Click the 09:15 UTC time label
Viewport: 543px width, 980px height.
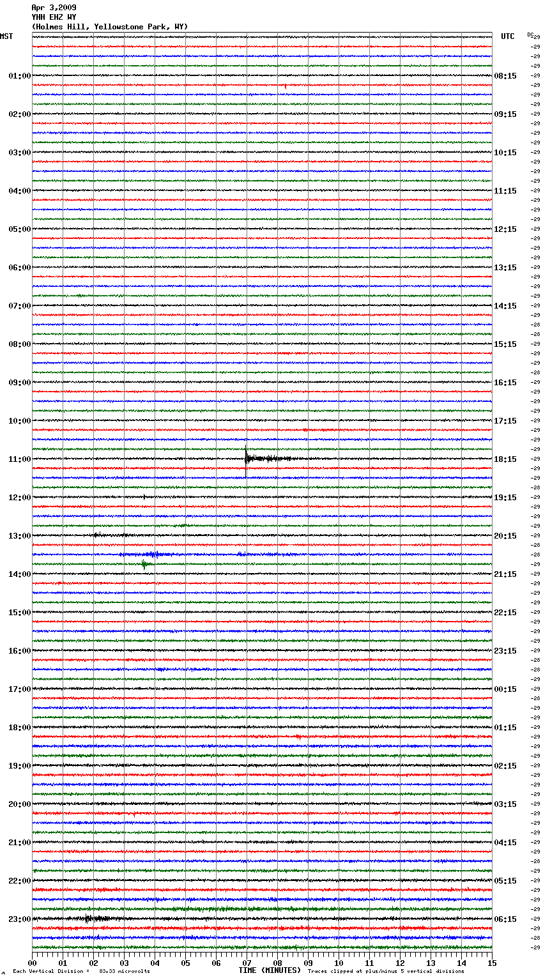coord(505,114)
